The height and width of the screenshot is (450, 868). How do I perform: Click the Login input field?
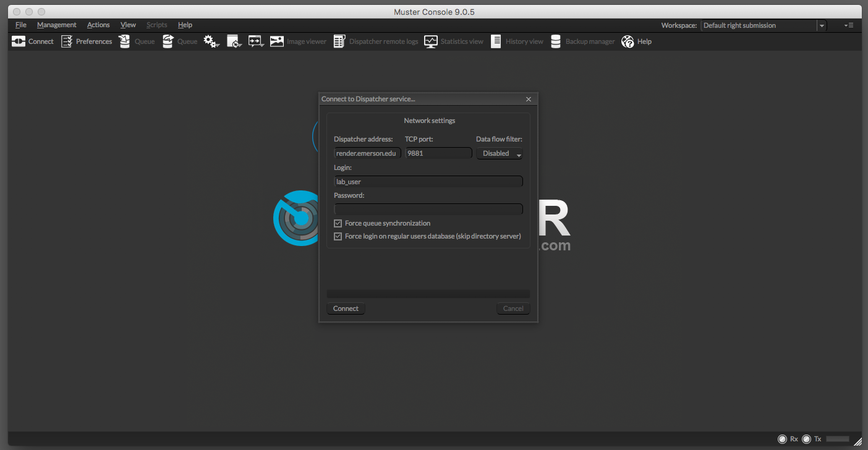(x=428, y=182)
